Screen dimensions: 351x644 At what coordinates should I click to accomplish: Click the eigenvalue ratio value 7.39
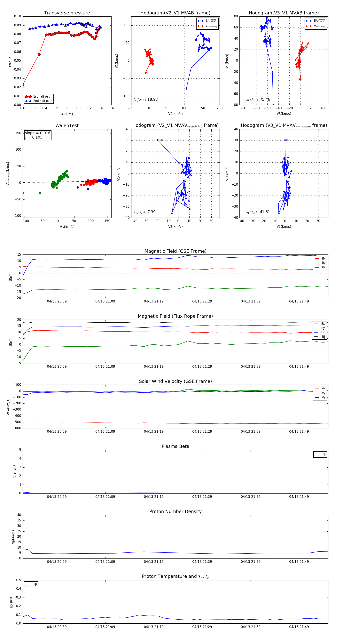tap(151, 212)
